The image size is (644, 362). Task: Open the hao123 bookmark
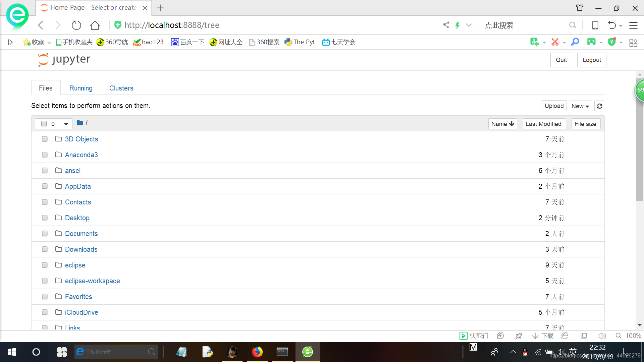coord(148,42)
